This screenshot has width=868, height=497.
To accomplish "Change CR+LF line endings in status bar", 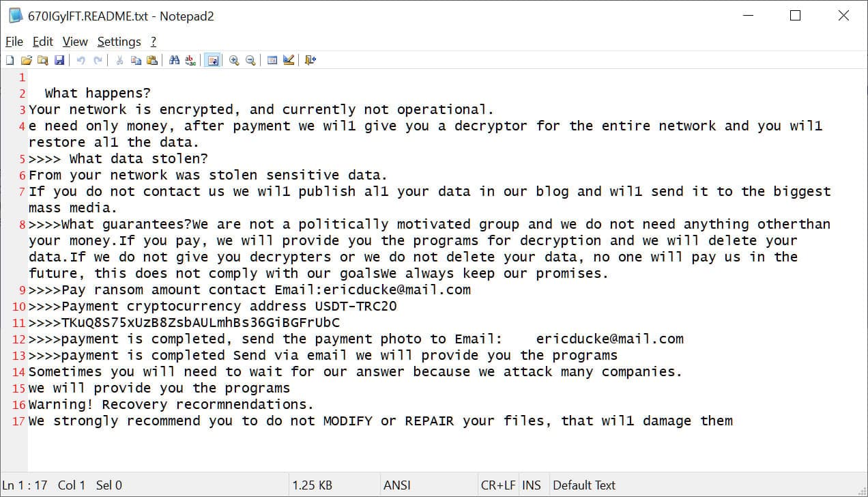I will [497, 485].
